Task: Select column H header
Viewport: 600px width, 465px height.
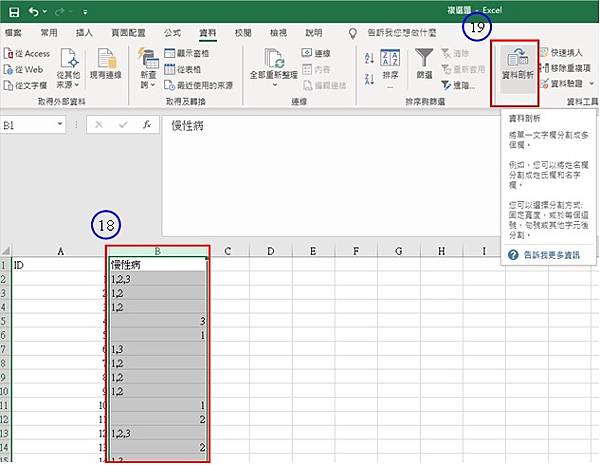Action: click(x=441, y=251)
